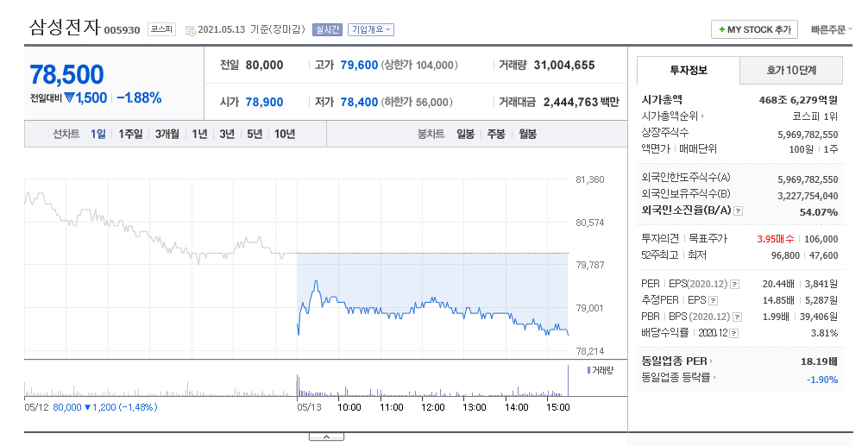
Task: Select the 3년 line chart period
Action: coord(227,134)
